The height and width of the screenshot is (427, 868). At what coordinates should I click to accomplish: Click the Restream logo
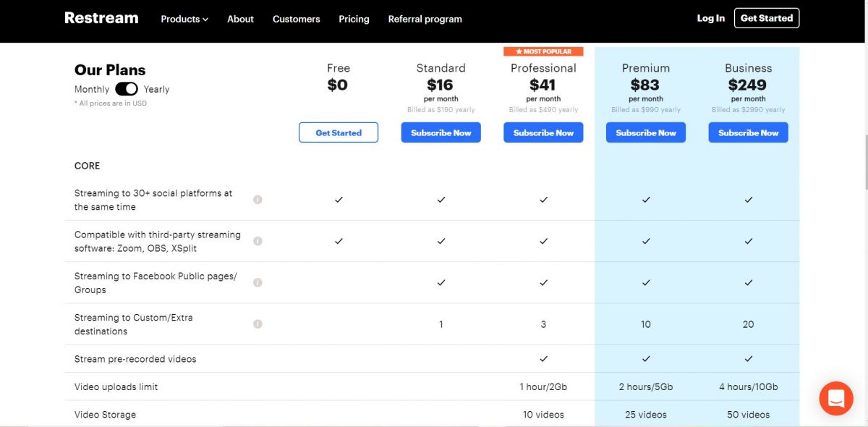coord(101,18)
